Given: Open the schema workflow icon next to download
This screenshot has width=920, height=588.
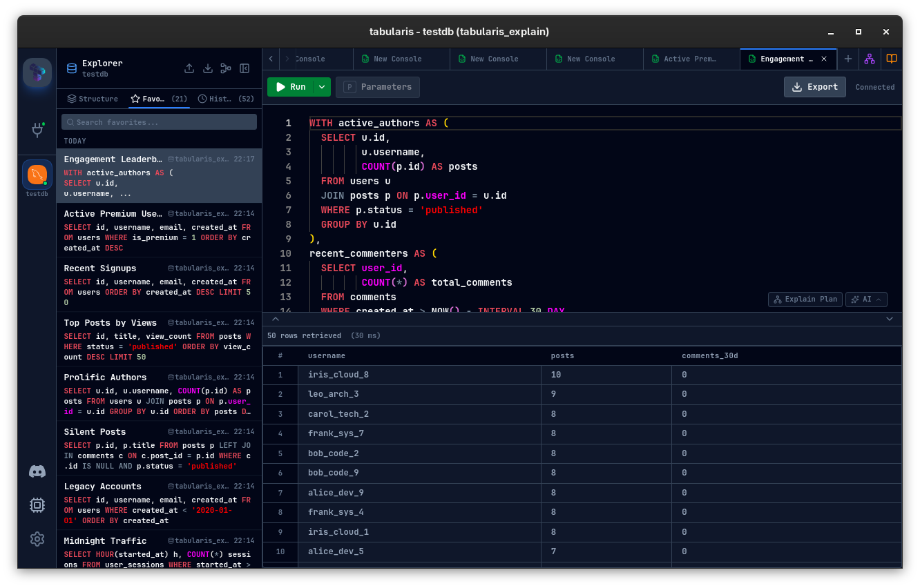Looking at the screenshot, I should point(226,68).
